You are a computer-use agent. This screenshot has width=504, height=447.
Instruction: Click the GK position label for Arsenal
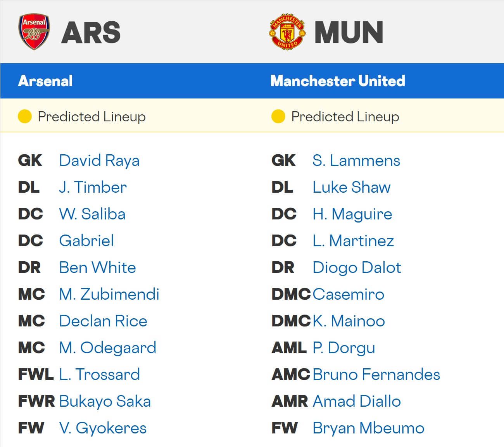[x=29, y=161]
